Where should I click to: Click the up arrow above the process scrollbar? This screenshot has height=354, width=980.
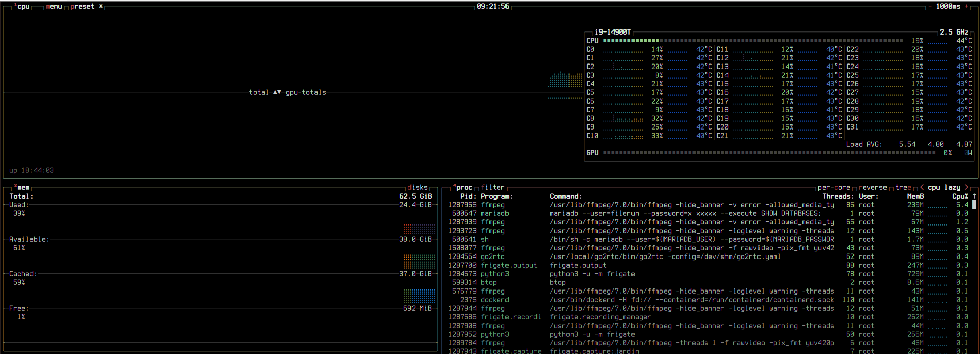[974, 196]
